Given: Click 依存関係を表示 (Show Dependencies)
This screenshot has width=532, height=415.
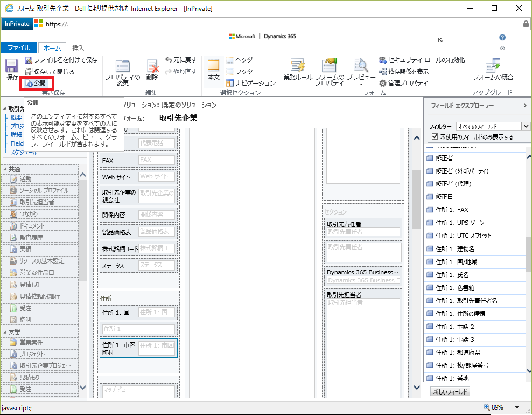Looking at the screenshot, I should point(404,72).
